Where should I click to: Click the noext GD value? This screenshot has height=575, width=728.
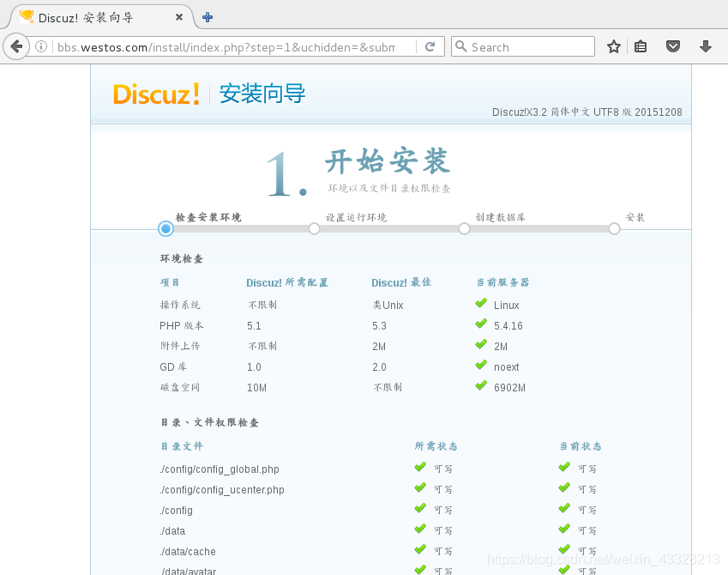[507, 367]
